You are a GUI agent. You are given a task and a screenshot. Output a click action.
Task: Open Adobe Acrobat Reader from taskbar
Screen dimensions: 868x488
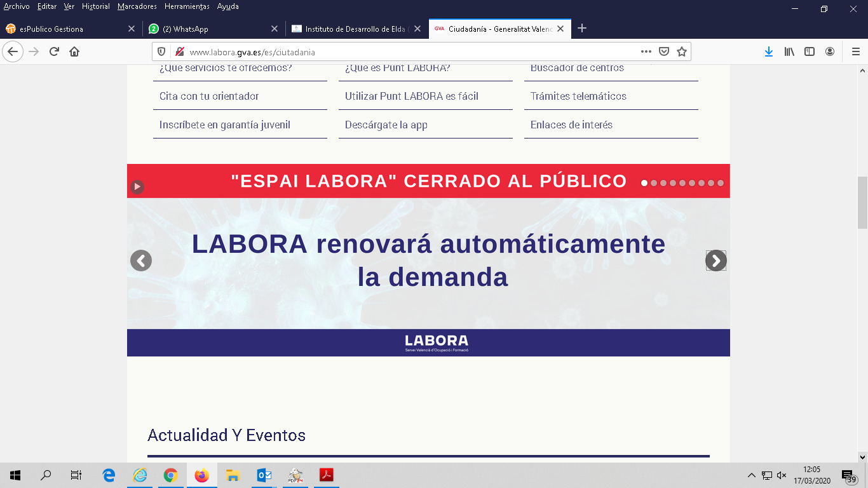(326, 475)
